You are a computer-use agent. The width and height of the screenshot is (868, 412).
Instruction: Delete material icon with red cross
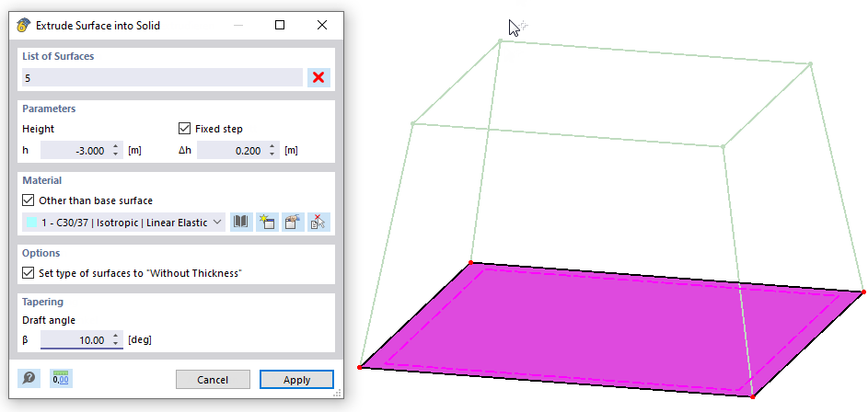tap(318, 223)
